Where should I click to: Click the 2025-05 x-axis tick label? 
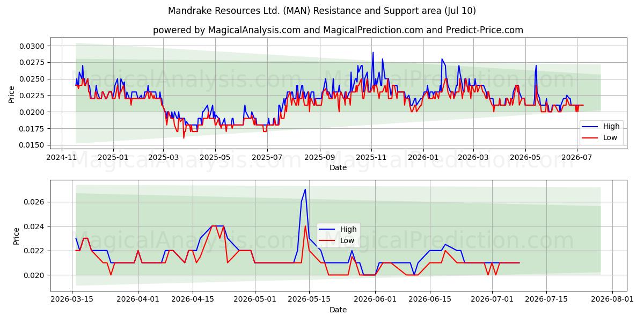[x=215, y=157]
